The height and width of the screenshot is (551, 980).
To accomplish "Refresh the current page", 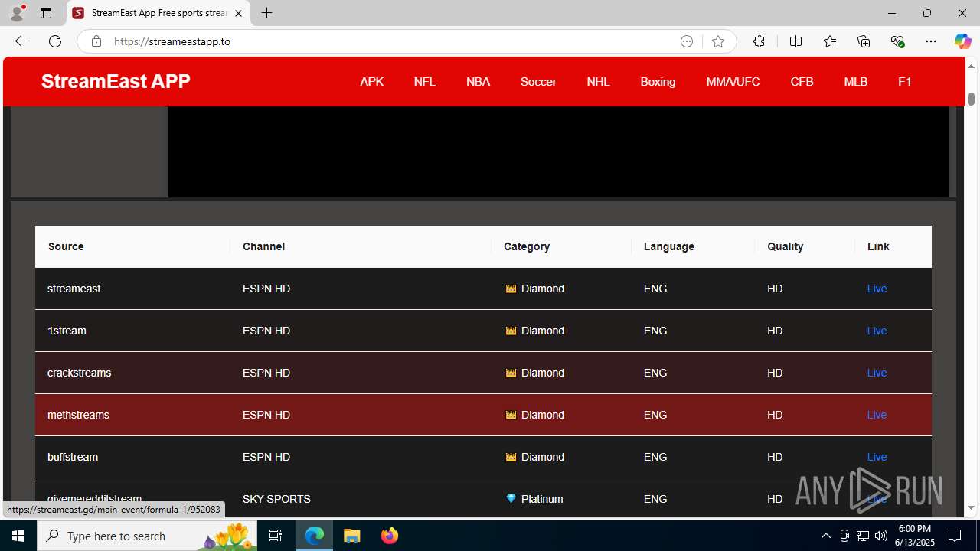I will pos(55,41).
